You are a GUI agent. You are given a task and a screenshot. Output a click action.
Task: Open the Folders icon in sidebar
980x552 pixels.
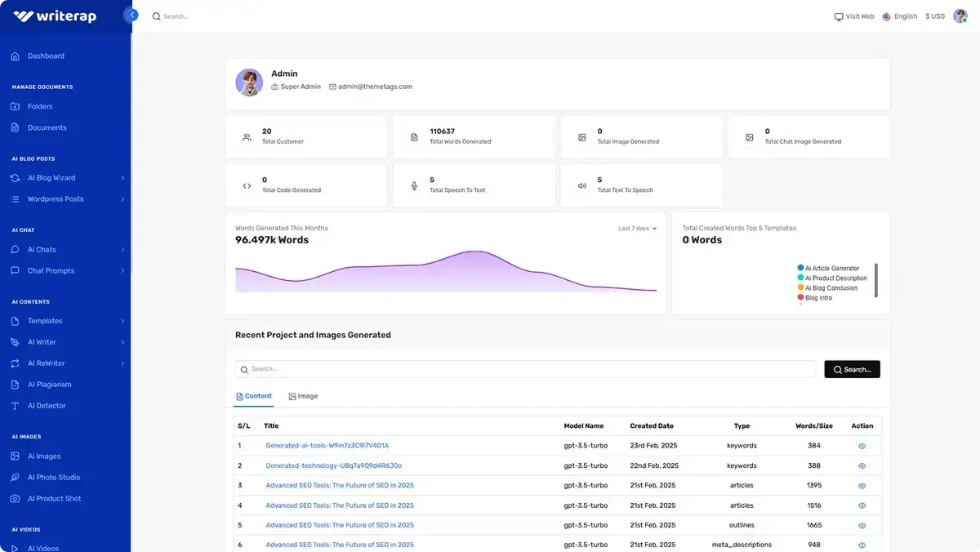point(15,106)
